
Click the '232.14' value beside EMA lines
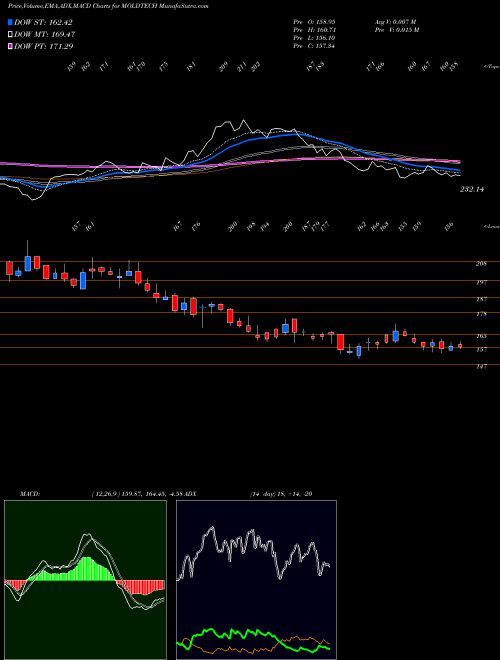472,189
